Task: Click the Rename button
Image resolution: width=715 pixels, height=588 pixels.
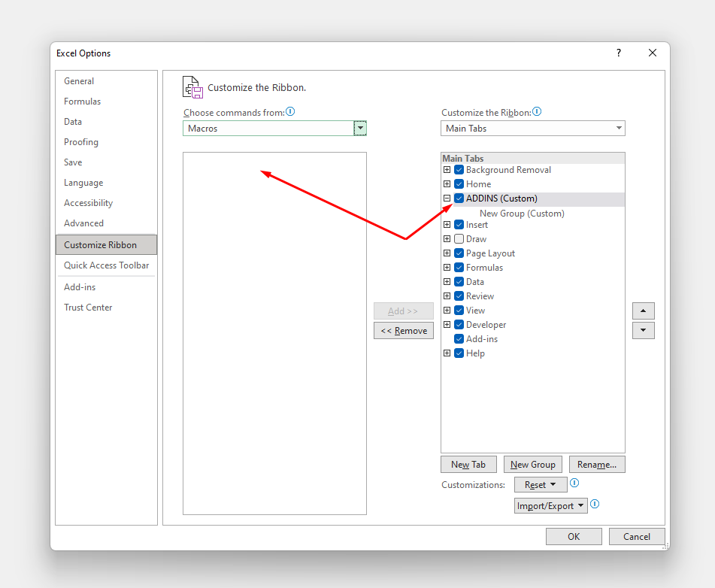Action: coord(597,465)
